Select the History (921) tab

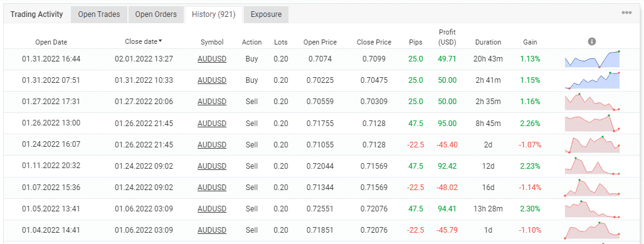[214, 14]
